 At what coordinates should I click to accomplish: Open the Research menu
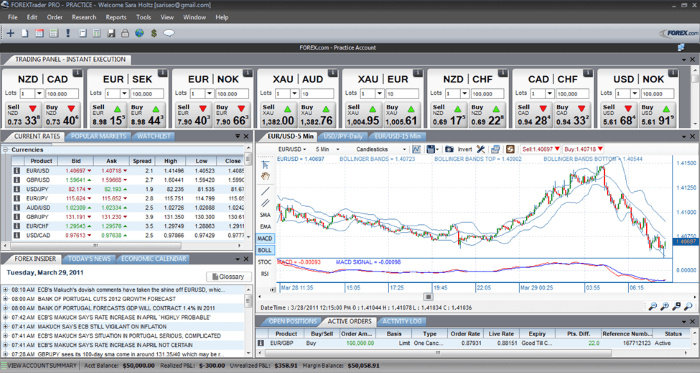click(84, 17)
